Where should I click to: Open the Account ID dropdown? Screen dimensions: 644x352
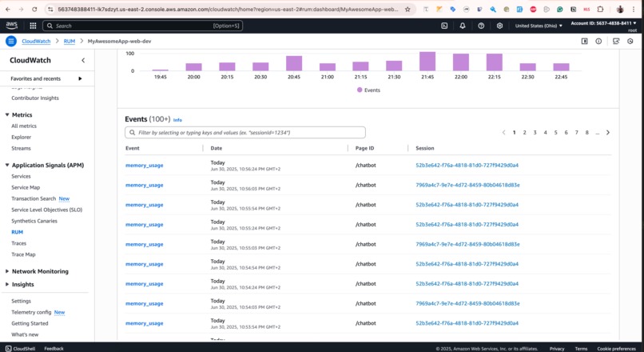pos(603,23)
